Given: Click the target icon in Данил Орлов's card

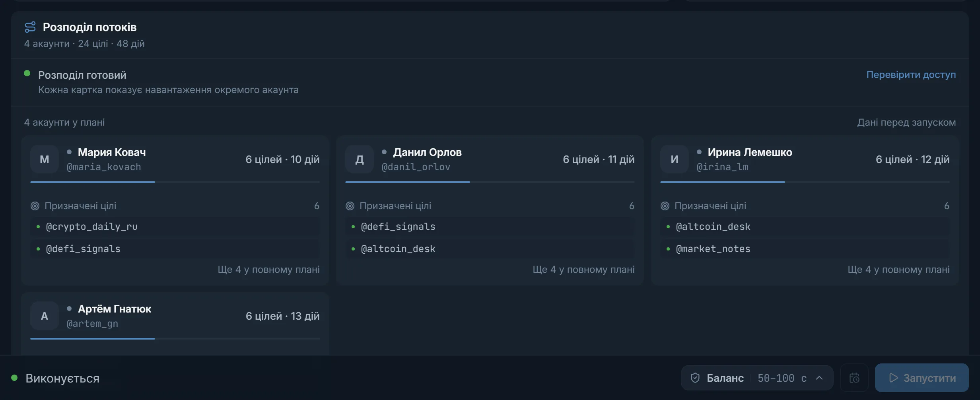Looking at the screenshot, I should (350, 206).
